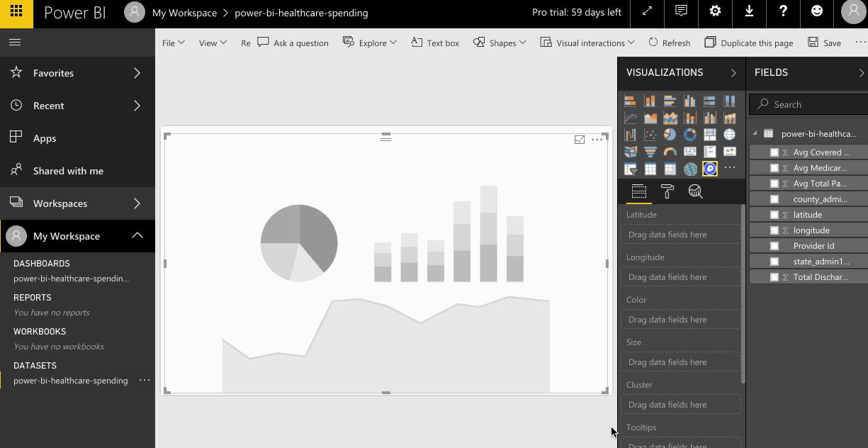Open the power-bi-healthcare-spending dashboard link
The image size is (868, 448).
pyautogui.click(x=71, y=278)
